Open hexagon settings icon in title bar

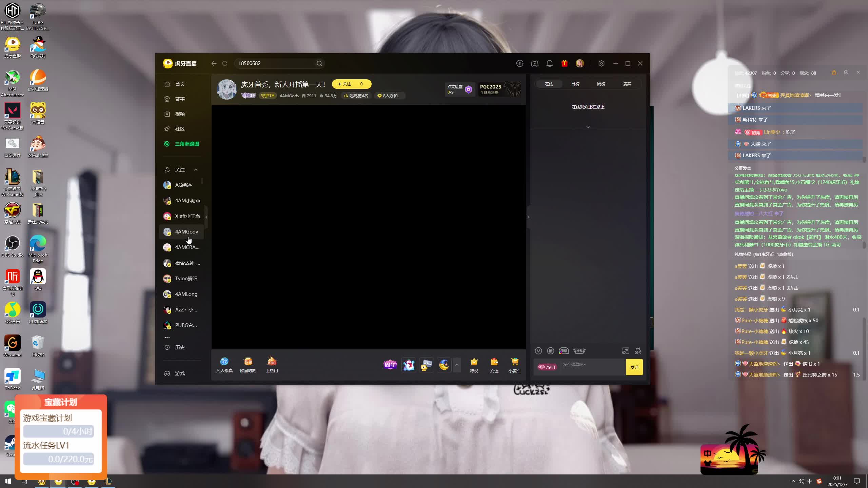tap(601, 63)
